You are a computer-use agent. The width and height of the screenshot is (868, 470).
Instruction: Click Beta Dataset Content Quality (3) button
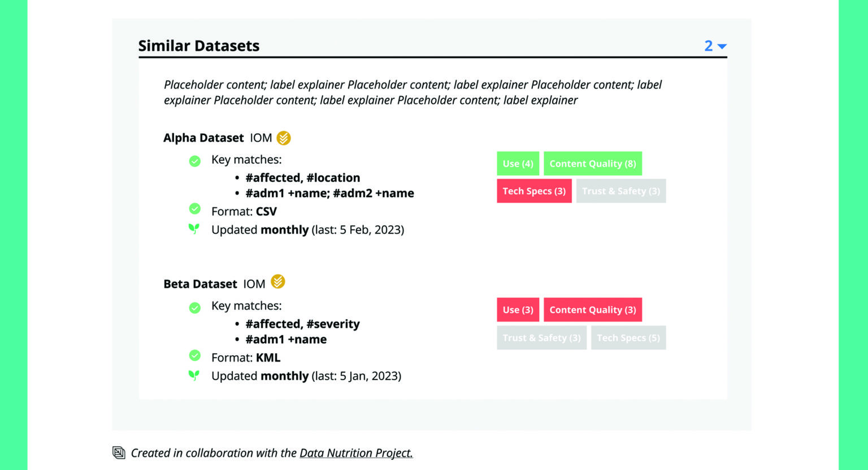[592, 310]
